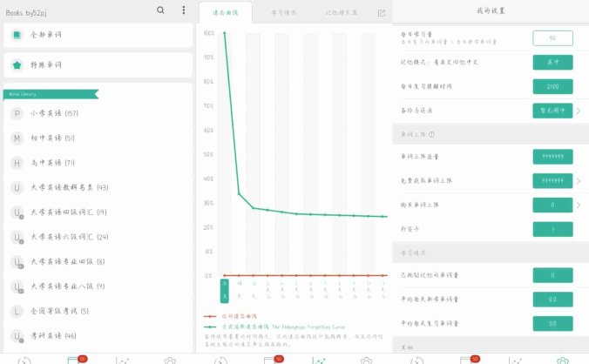
Task: Open settings gear in right panel's bottom bar
Action: pos(563,361)
